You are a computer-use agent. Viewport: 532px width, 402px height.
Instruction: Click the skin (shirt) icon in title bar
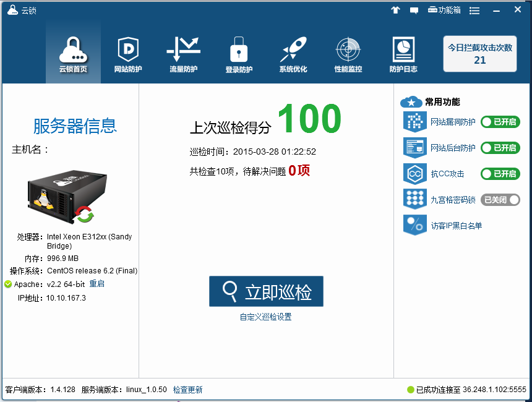[396, 10]
